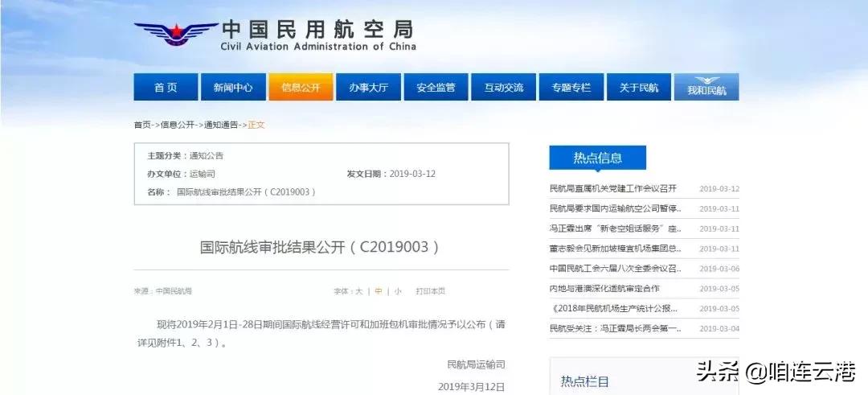Image resolution: width=868 pixels, height=395 pixels.
Task: Click Civil Aviation Administration of China text
Action: (x=318, y=47)
